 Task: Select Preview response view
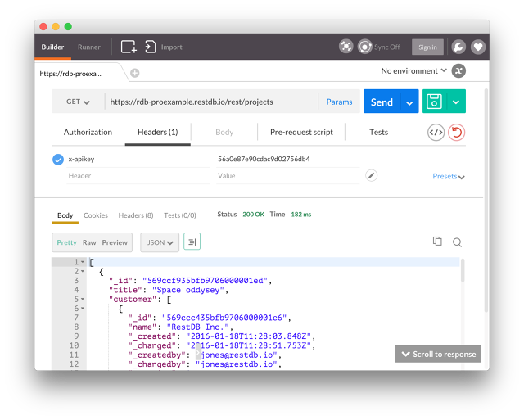tap(115, 242)
